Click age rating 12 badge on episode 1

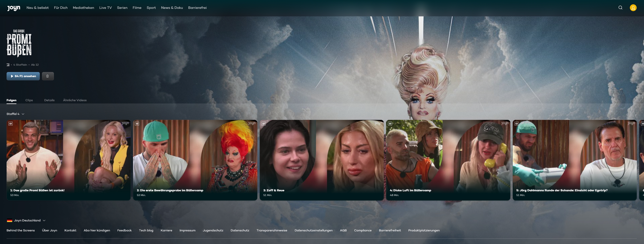point(11,124)
